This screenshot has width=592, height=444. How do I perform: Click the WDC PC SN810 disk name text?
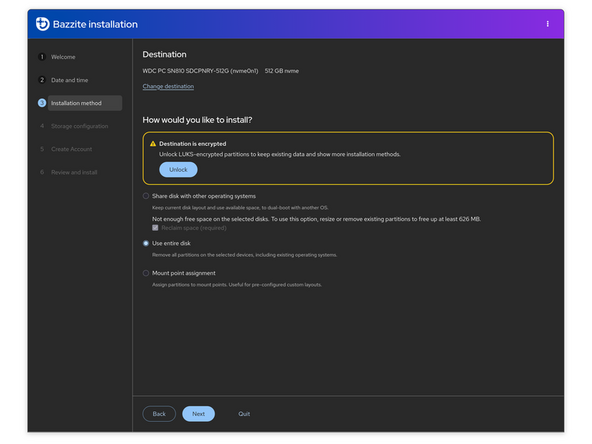(x=200, y=71)
